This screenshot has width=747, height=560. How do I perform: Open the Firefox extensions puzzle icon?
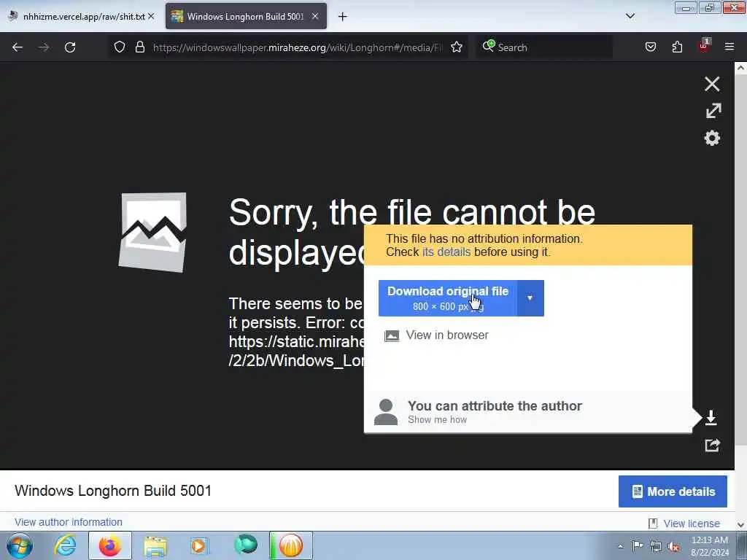pos(677,47)
